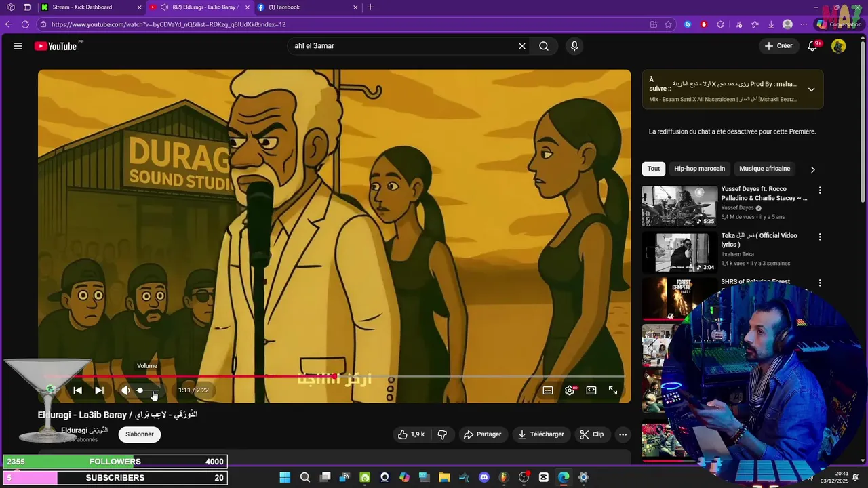Open the browser downloads icon
This screenshot has width=868, height=488.
(771, 24)
